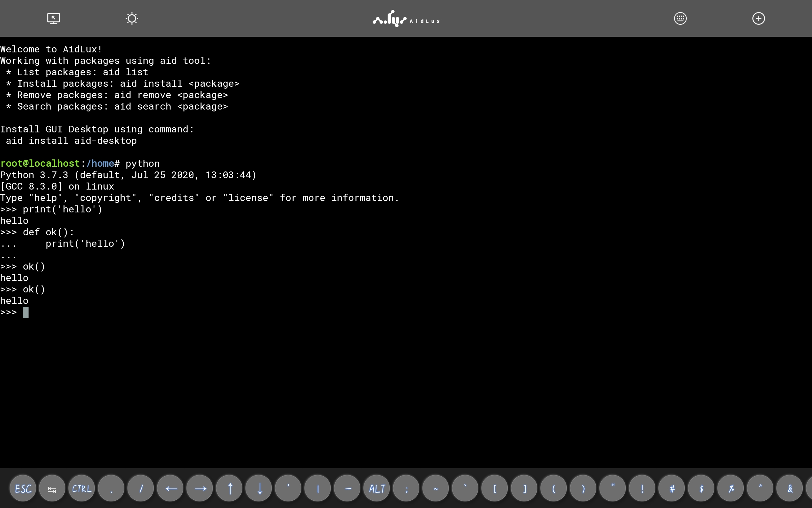The width and height of the screenshot is (812, 508).
Task: Click '[GCC 8.3.0] on linux' line
Action: click(57, 186)
